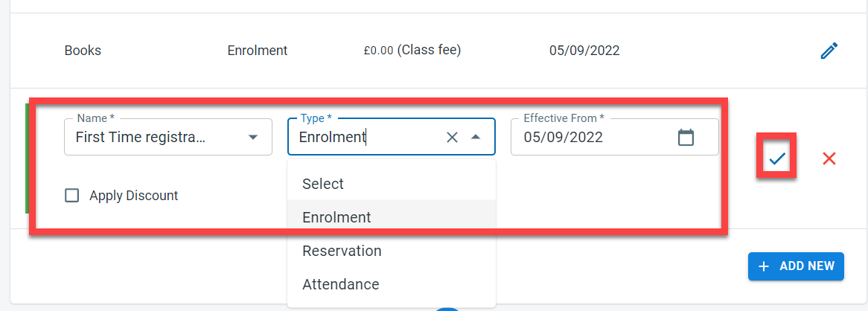Pick Enrolment from the open dropdown list
This screenshot has width=868, height=311.
[x=336, y=217]
